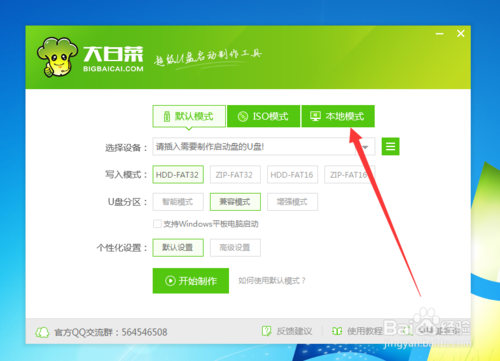Select HDD-FAT32 write mode

pyautogui.click(x=178, y=175)
